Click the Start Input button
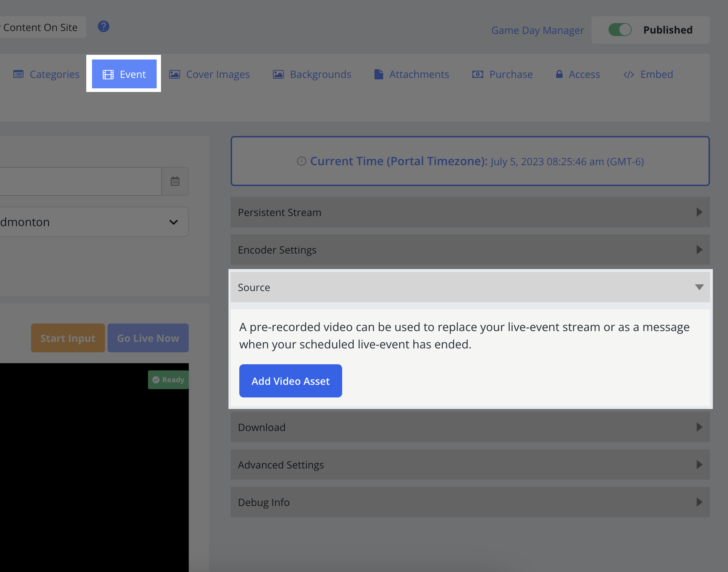This screenshot has height=572, width=728. pyautogui.click(x=68, y=338)
